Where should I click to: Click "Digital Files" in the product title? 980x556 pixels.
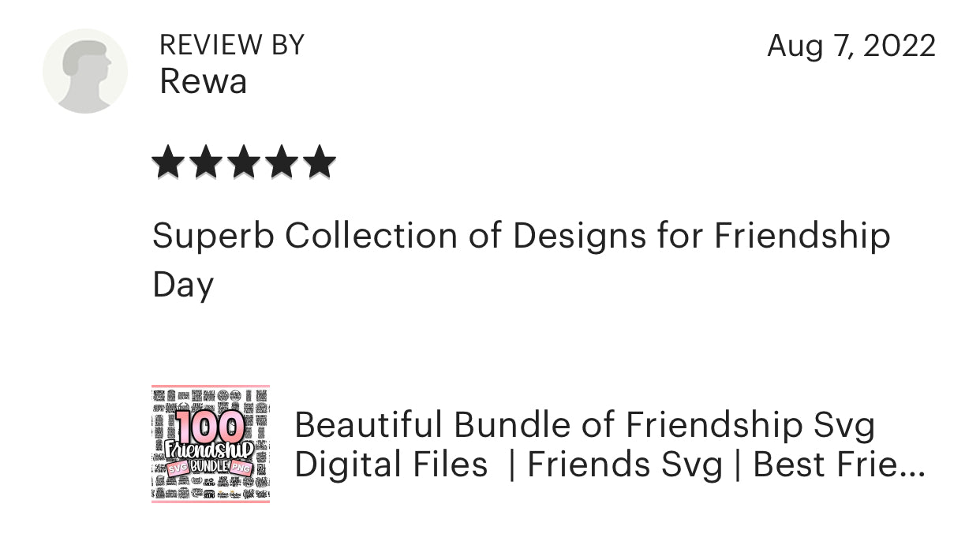pos(391,465)
